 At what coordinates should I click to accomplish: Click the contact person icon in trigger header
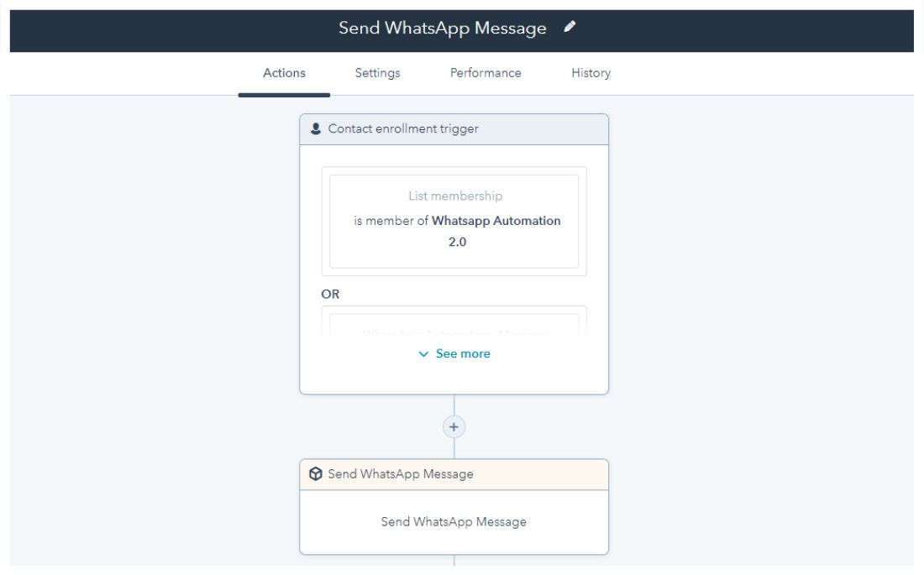[x=316, y=128]
